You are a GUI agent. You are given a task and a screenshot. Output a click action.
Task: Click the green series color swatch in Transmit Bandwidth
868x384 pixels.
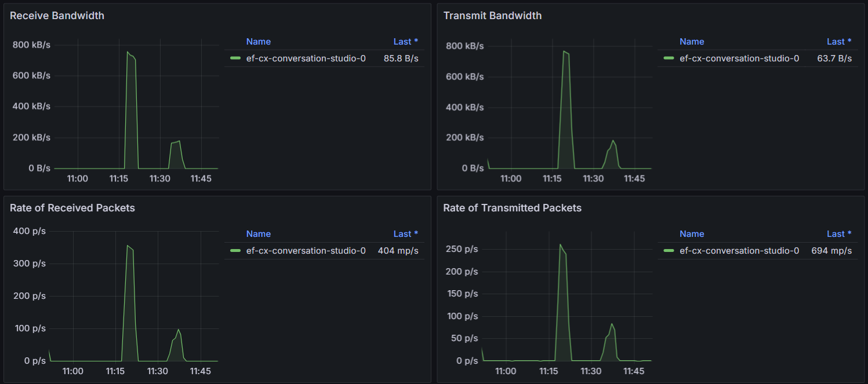tap(669, 58)
